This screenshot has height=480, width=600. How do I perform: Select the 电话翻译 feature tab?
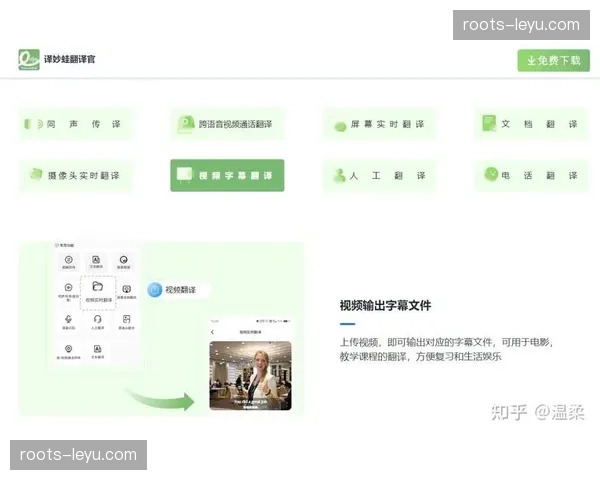point(532,175)
